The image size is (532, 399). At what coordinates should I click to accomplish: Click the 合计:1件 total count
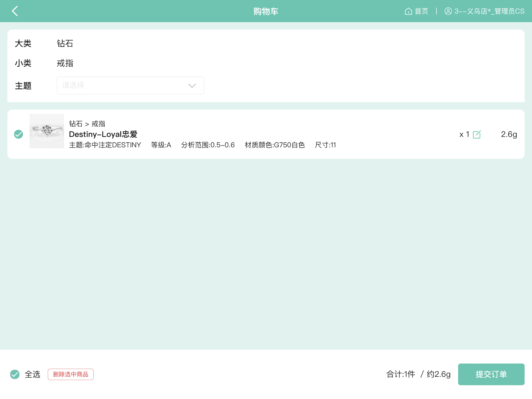tap(401, 374)
